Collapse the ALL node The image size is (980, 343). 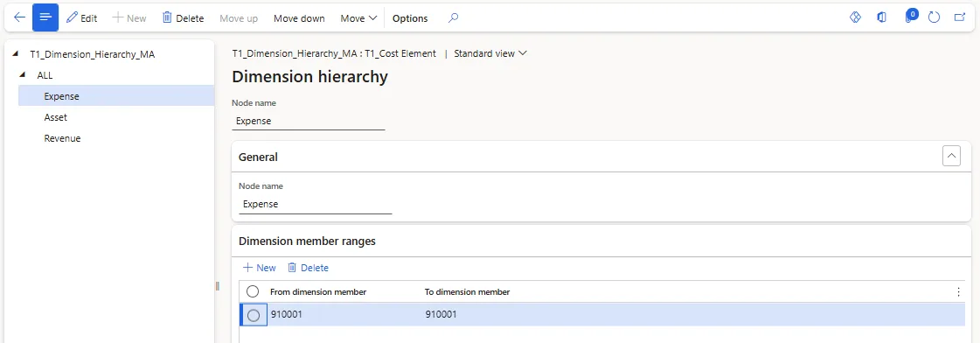click(23, 75)
